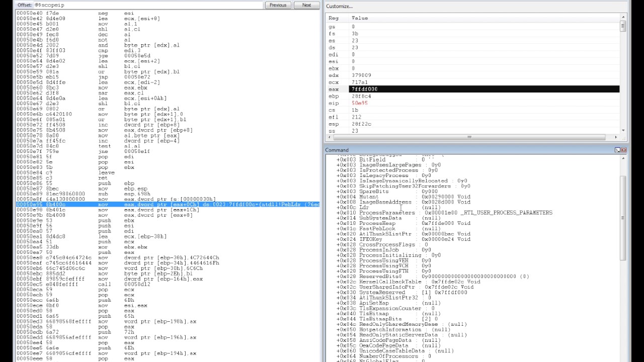Image resolution: width=644 pixels, height=362 pixels.
Task: Select the +0x038 ApiSetMap line
Action: 388,303
